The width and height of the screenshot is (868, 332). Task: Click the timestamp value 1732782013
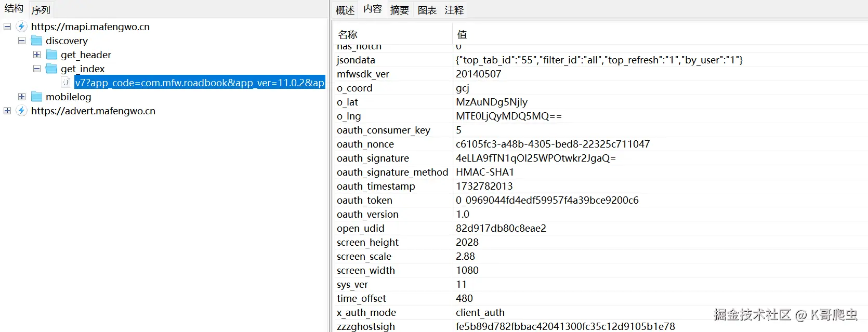[484, 186]
